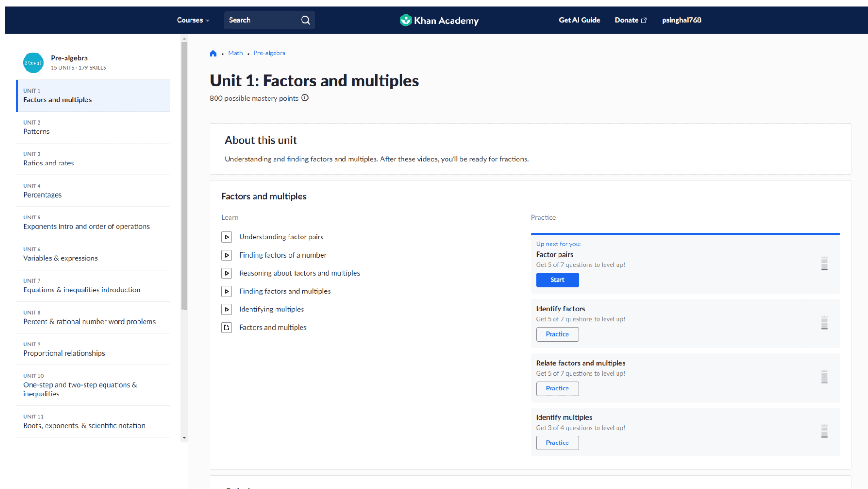Practice the Identify multiples exercise
Image resolution: width=868 pixels, height=489 pixels.
[x=557, y=443]
